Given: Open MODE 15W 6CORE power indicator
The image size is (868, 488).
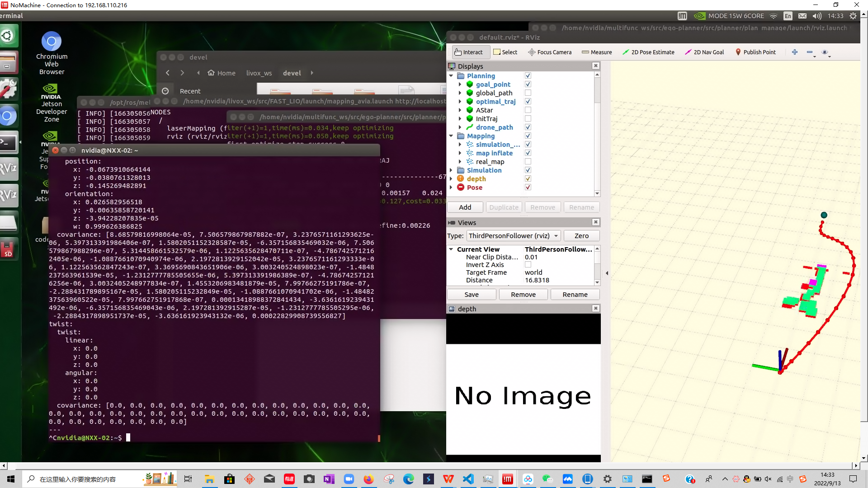Looking at the screenshot, I should (729, 16).
